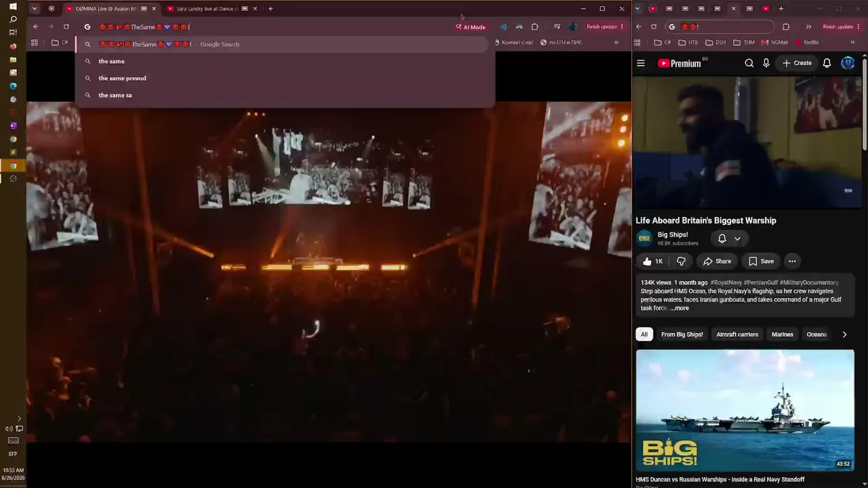Click the left window address bar text
Viewport: 868px width, 488px height.
pyautogui.click(x=145, y=27)
